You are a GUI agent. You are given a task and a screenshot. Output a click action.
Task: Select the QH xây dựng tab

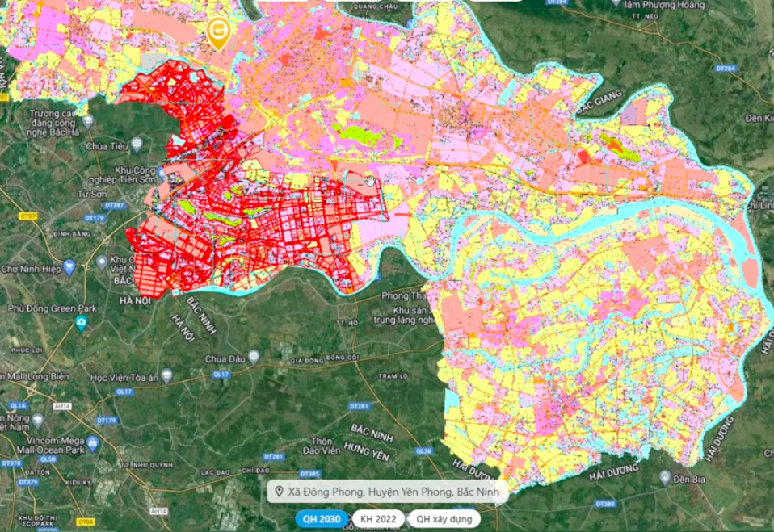tap(444, 518)
